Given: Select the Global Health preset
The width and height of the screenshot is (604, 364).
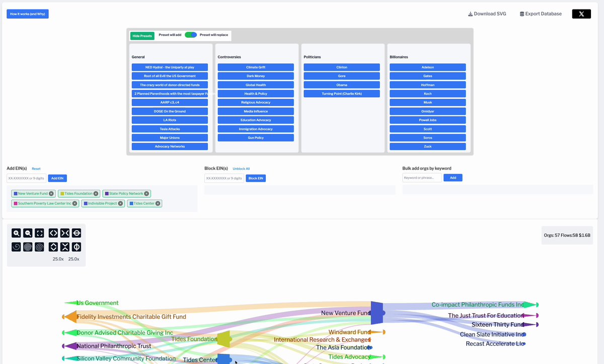Looking at the screenshot, I should 256,85.
